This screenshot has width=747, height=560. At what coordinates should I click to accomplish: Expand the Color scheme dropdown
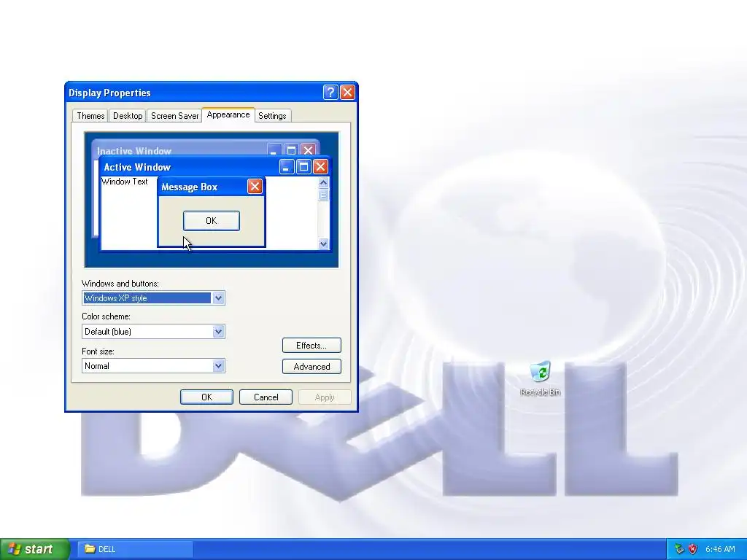click(218, 332)
